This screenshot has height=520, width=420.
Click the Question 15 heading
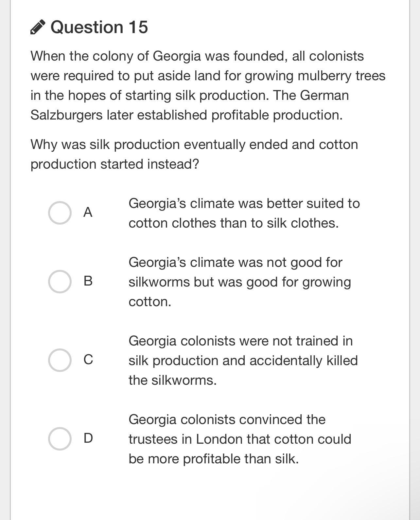coord(99,27)
